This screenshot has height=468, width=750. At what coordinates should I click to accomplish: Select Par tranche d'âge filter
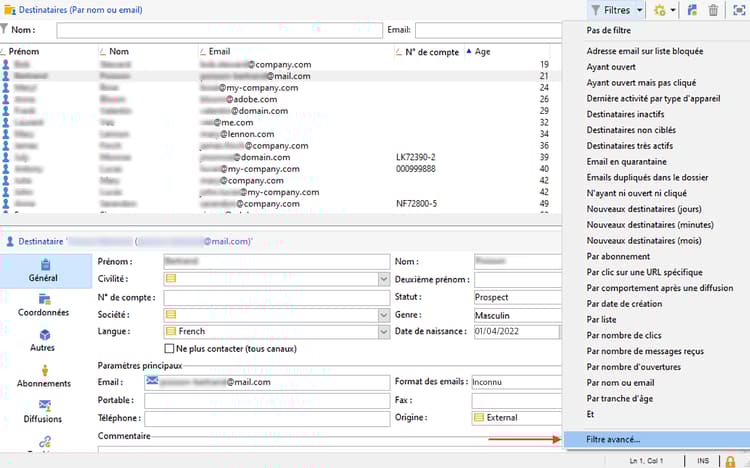(x=619, y=398)
